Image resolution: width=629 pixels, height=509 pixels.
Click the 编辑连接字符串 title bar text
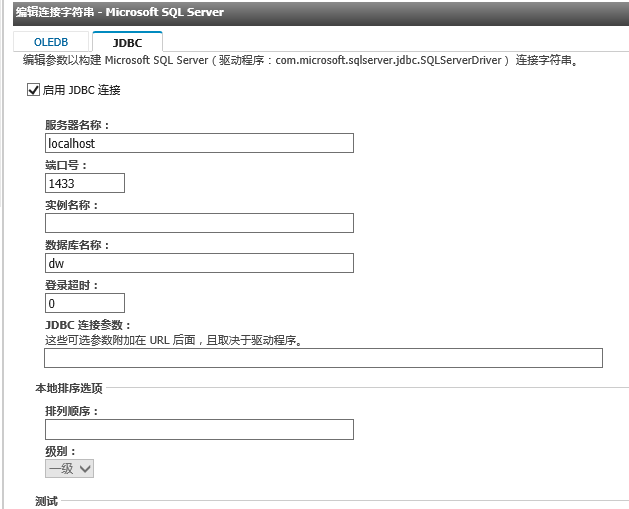120,12
